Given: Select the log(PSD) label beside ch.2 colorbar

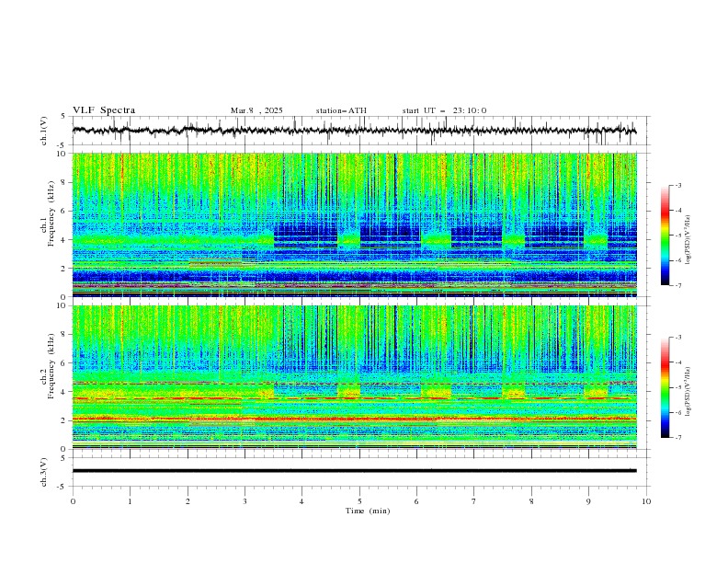Looking at the screenshot, I should 688,392.
